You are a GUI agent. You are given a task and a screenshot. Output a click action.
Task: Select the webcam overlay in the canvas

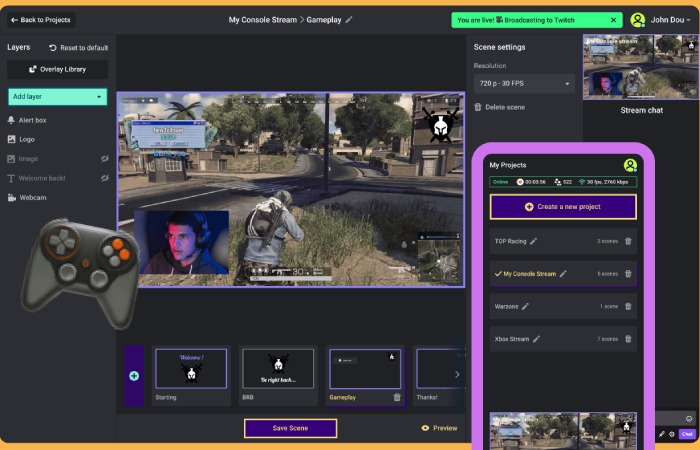[x=182, y=242]
